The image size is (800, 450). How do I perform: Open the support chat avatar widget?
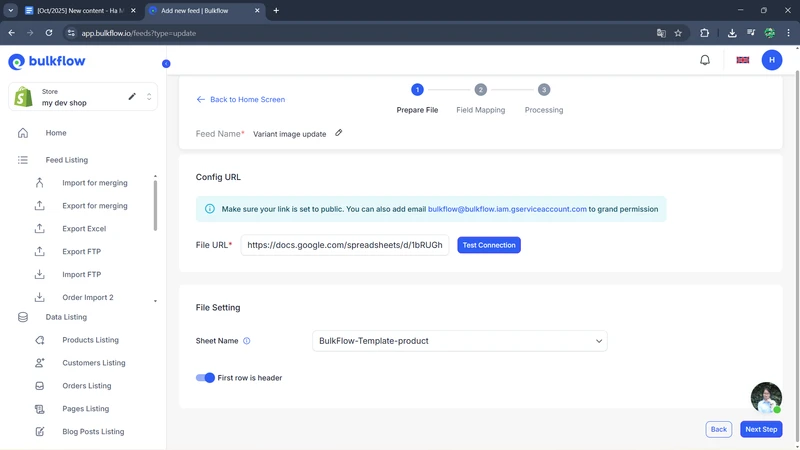(x=766, y=398)
